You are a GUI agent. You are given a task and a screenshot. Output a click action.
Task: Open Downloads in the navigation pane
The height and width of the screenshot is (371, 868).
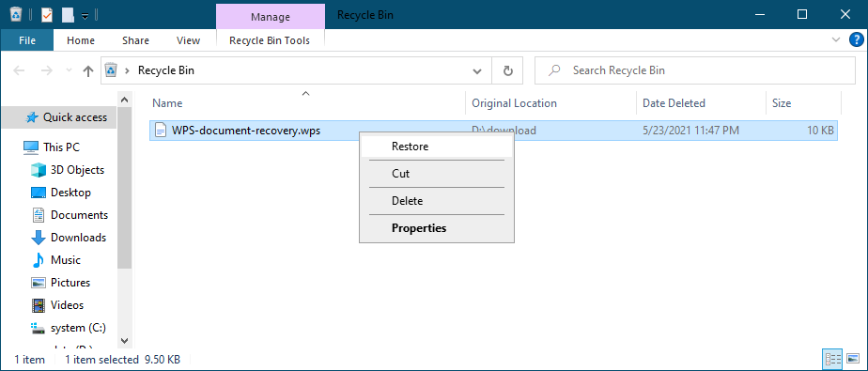(x=79, y=238)
